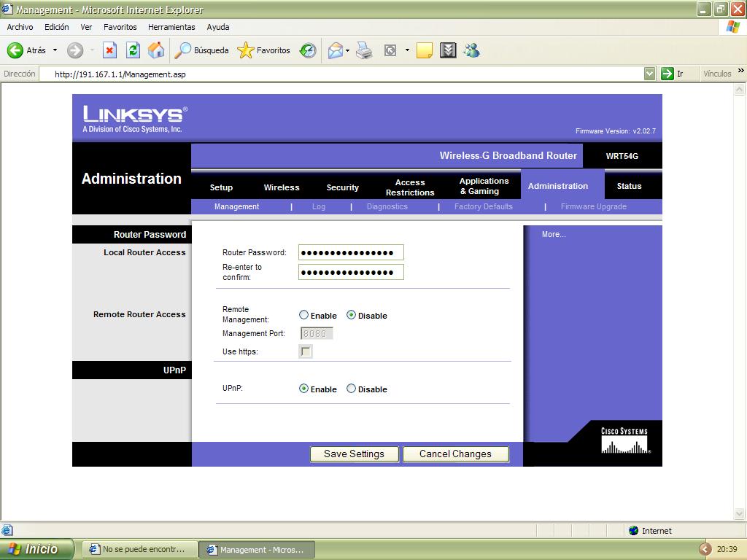The image size is (747, 560).
Task: Select Disable for Remote Management
Action: coord(351,315)
